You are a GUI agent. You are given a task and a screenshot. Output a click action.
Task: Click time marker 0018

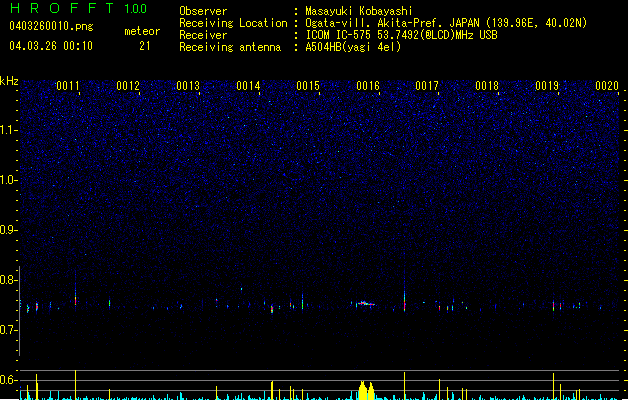487,86
